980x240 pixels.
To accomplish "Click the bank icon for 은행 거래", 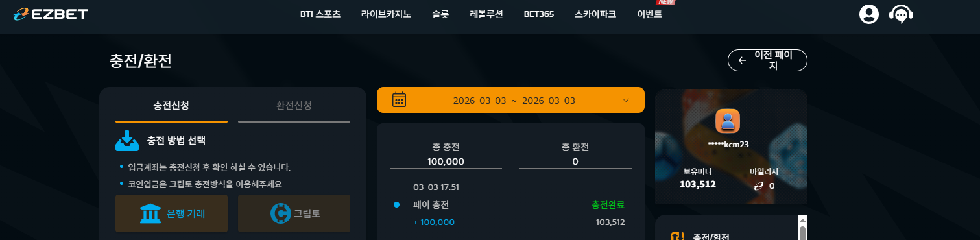I will click(150, 213).
